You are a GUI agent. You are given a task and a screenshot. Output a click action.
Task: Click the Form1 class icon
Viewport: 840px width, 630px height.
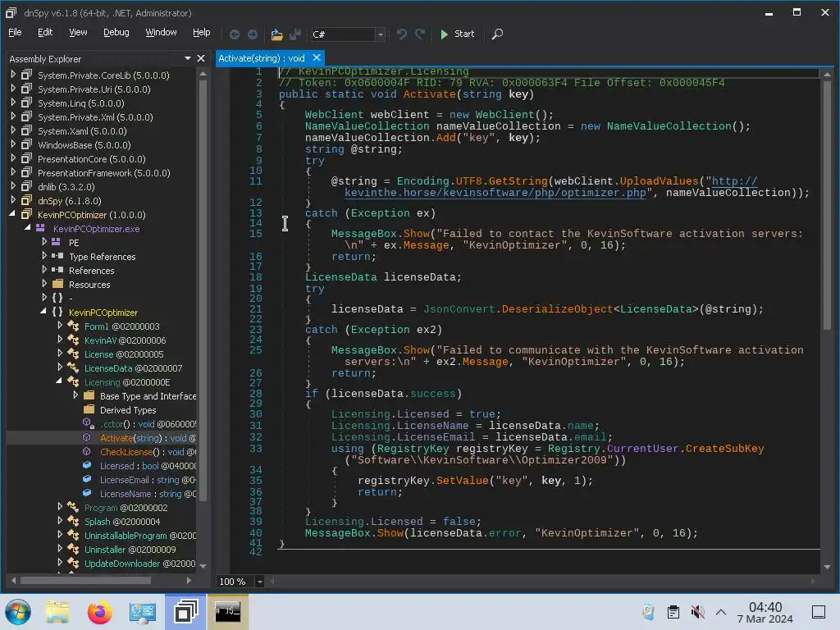[x=73, y=326]
